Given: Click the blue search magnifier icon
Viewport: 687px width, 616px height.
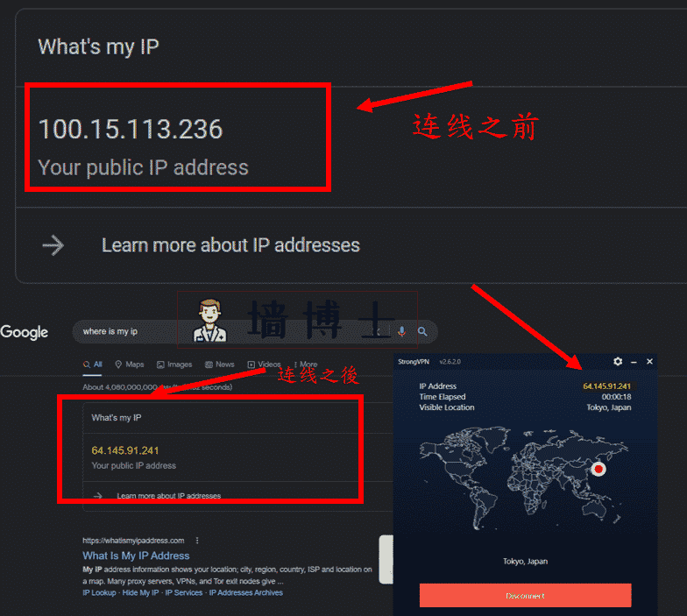Looking at the screenshot, I should [422, 331].
